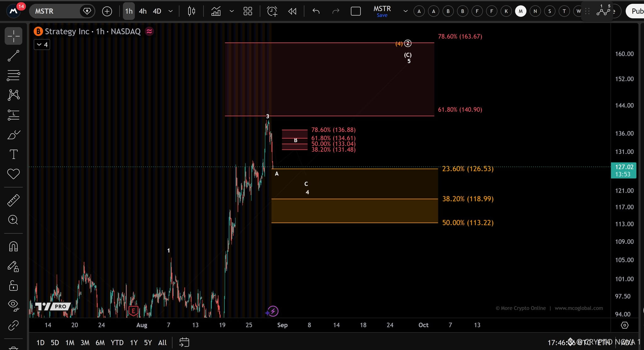Start bar replay mode
The height and width of the screenshot is (350, 644).
(x=292, y=11)
